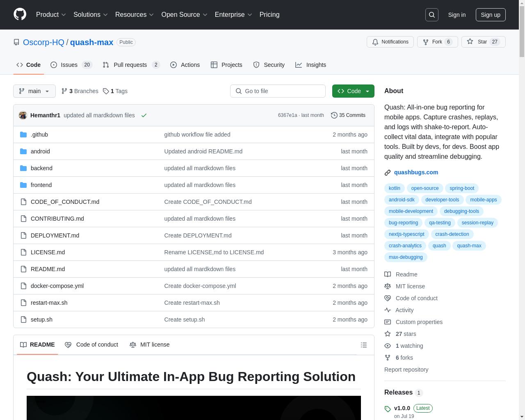
Task: Expand the Solutions menu
Action: (91, 15)
